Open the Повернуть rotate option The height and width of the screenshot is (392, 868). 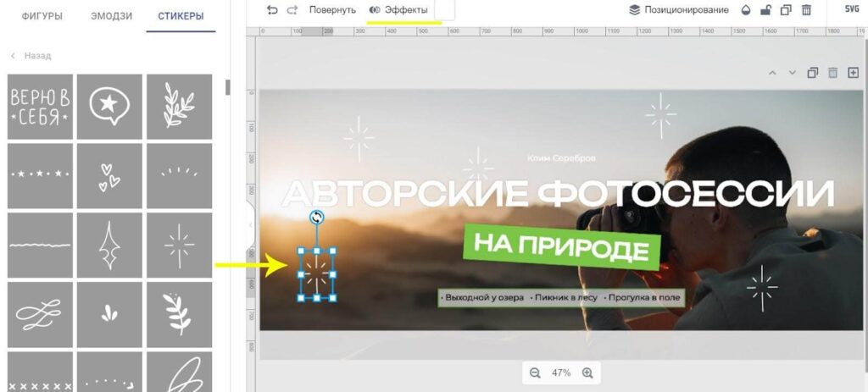pos(332,10)
